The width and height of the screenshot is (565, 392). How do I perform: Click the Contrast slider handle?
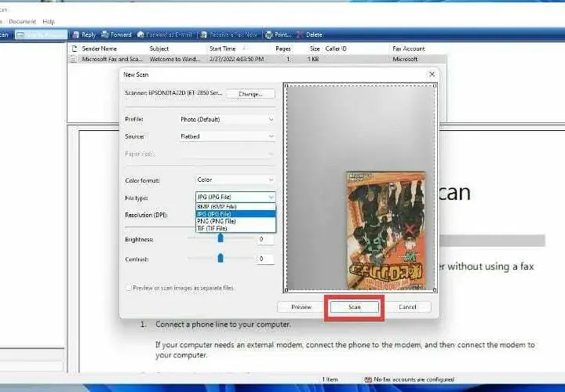pyautogui.click(x=221, y=258)
